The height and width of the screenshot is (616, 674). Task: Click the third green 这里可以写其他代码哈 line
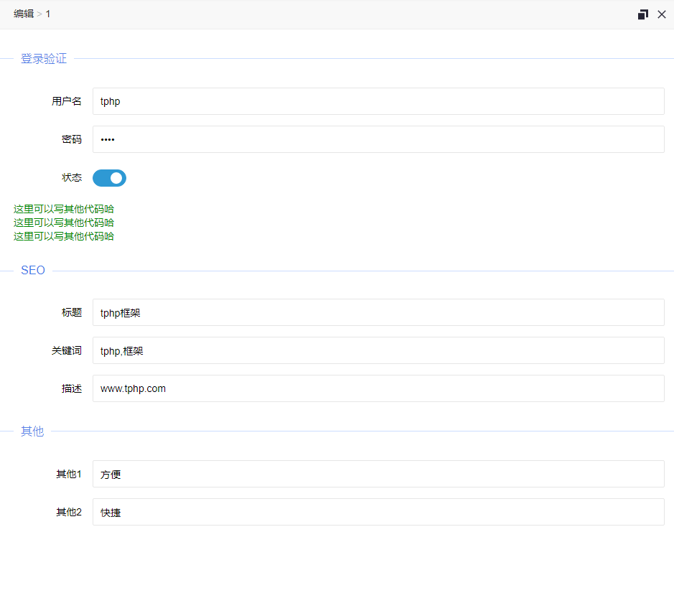[64, 236]
